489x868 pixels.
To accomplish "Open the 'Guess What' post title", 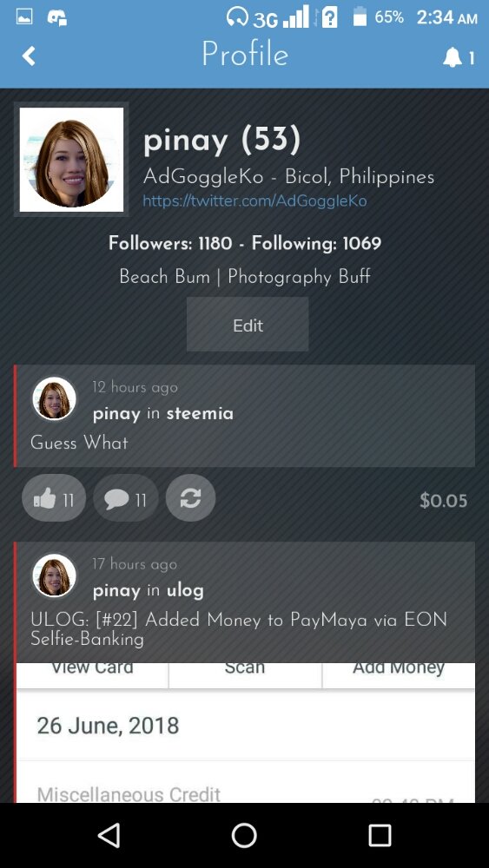I will [79, 443].
